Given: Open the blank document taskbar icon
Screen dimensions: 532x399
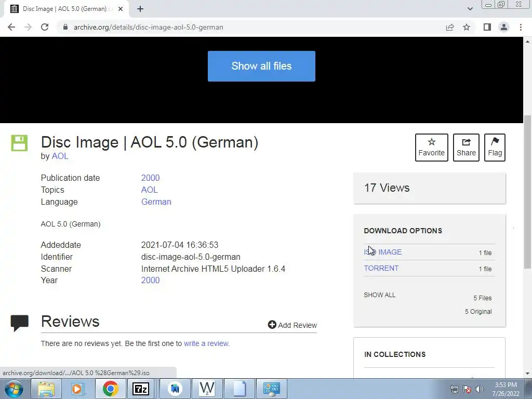Looking at the screenshot, I should tap(239, 389).
